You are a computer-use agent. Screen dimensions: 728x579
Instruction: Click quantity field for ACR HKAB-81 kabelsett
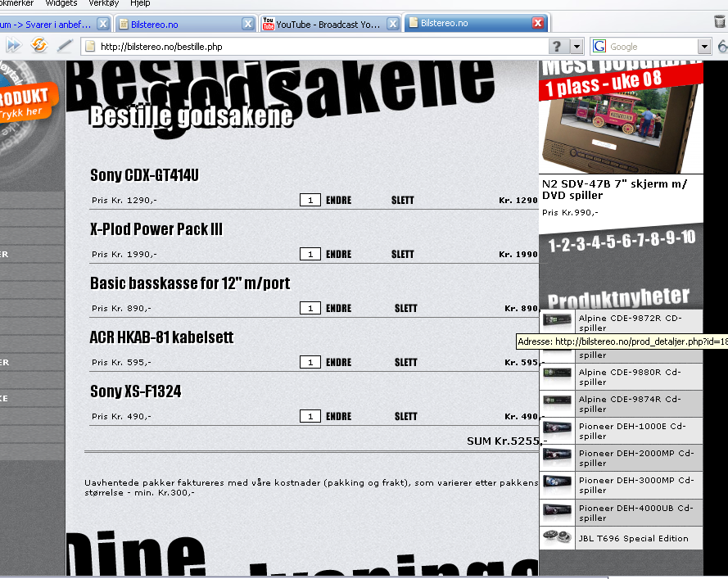[310, 362]
